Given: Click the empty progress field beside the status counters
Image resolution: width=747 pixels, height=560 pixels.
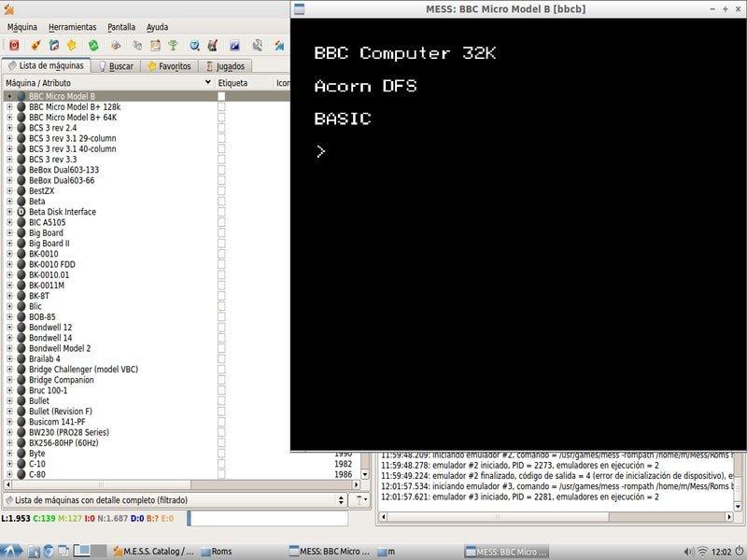Looking at the screenshot, I should (x=268, y=518).
